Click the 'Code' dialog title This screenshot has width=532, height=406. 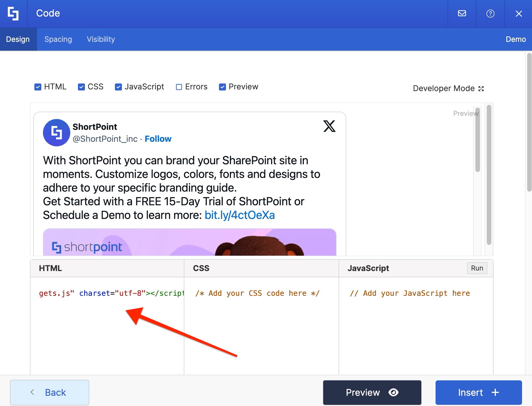coord(48,13)
